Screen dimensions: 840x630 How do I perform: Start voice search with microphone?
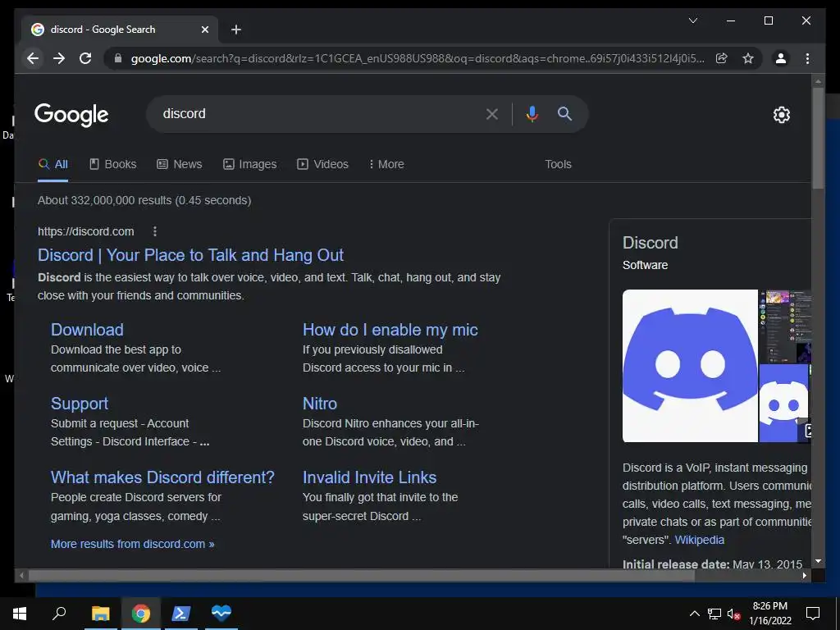tap(532, 113)
